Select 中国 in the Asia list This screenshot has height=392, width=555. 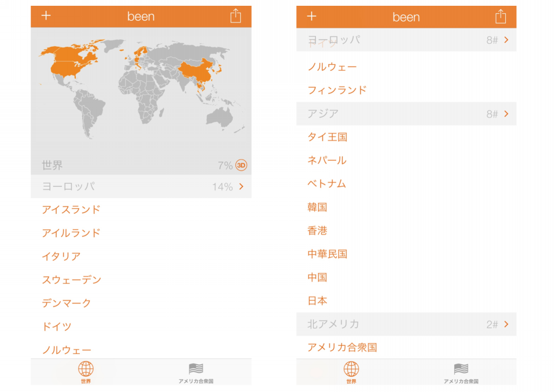(x=317, y=277)
